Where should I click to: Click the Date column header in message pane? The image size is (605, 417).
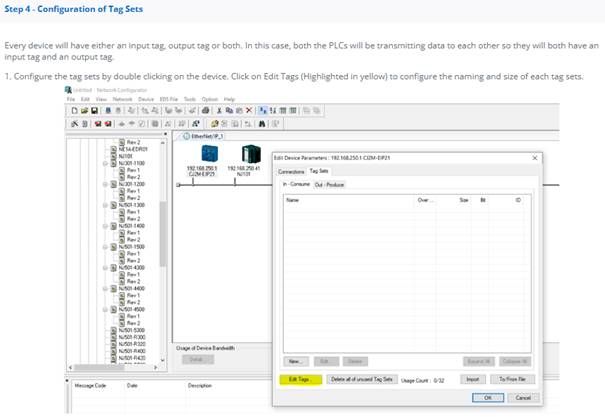[x=132, y=385]
